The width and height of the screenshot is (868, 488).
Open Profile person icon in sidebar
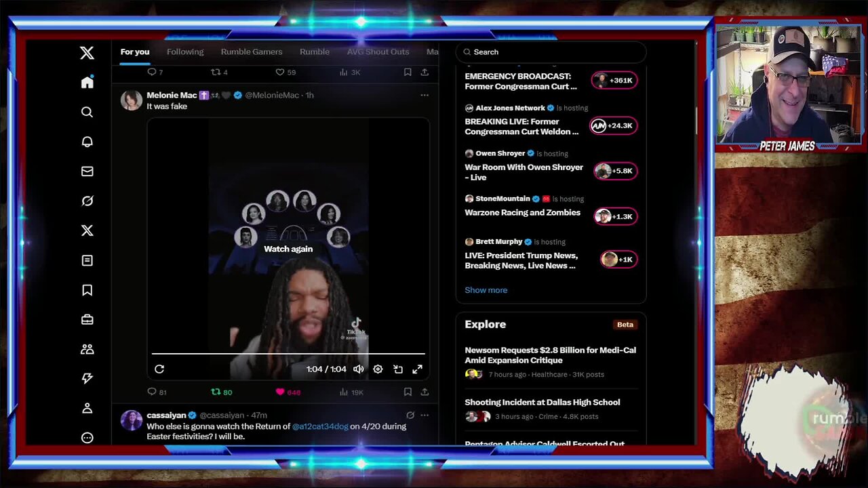click(x=87, y=408)
